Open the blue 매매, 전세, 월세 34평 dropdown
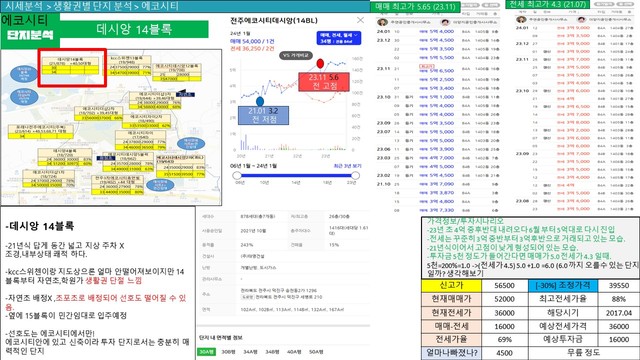 pos(339,38)
